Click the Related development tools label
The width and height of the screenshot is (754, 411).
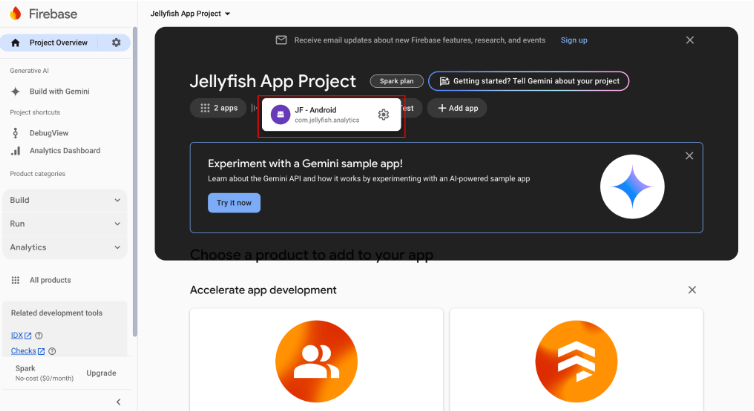pos(57,313)
